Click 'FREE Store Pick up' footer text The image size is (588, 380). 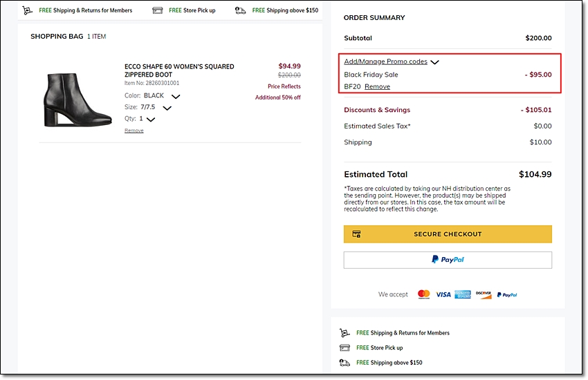point(380,348)
